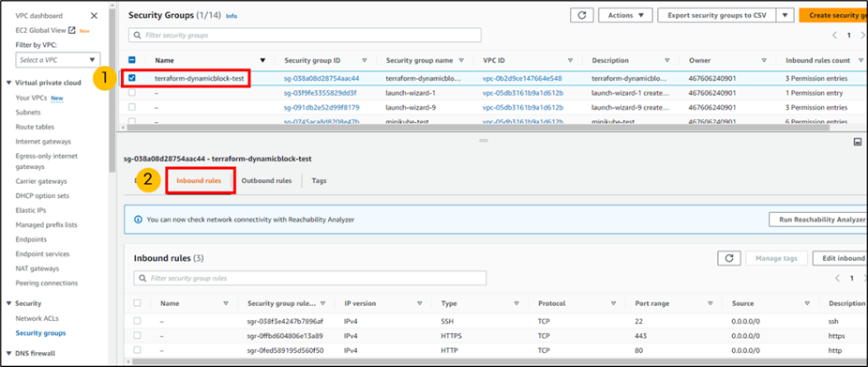Sort inbound rules by Type column
Image resolution: width=868 pixels, height=367 pixels.
coord(516,303)
